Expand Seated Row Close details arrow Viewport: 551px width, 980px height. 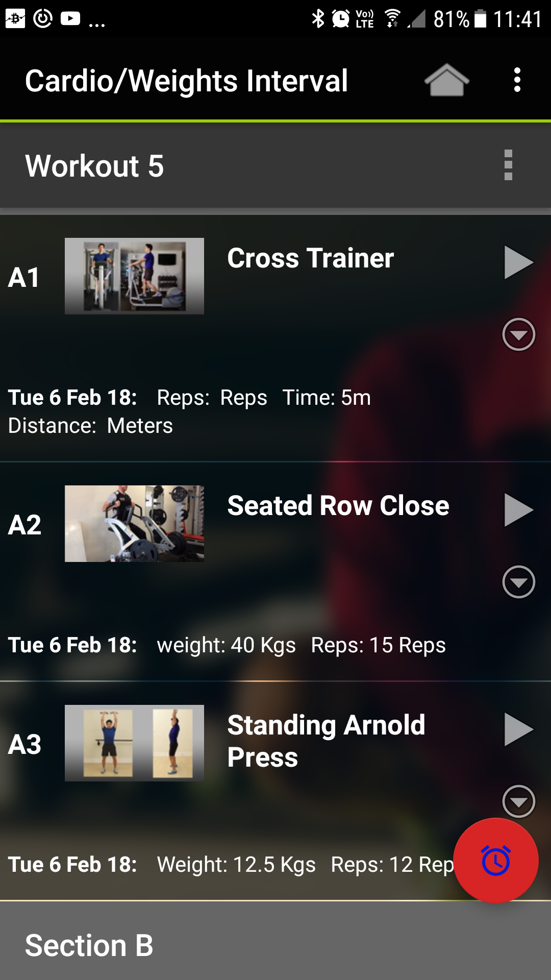click(518, 582)
